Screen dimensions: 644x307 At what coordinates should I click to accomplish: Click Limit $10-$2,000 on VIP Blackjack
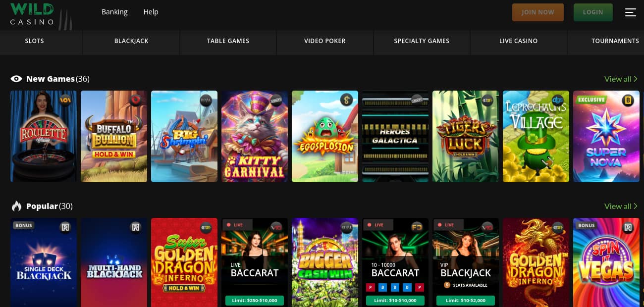466,301
